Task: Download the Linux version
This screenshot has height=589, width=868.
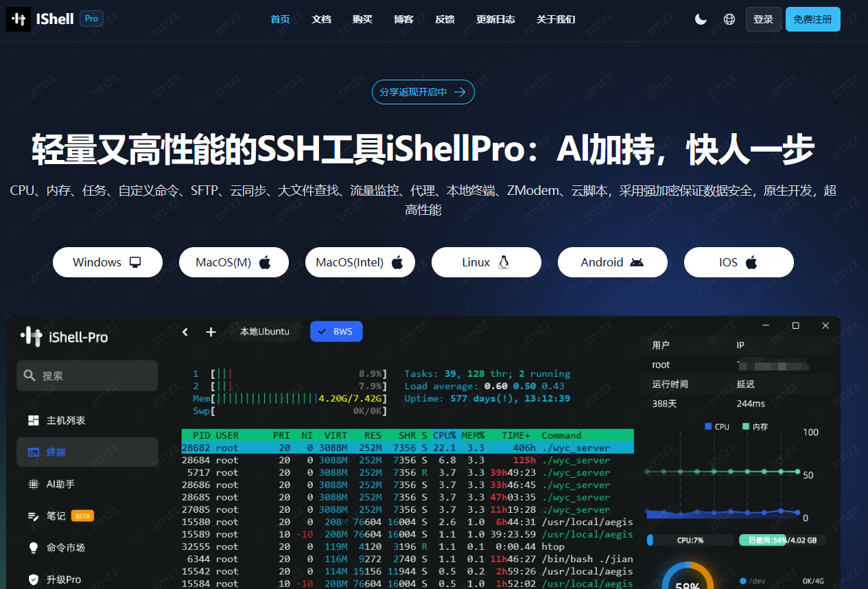Action: 486,262
